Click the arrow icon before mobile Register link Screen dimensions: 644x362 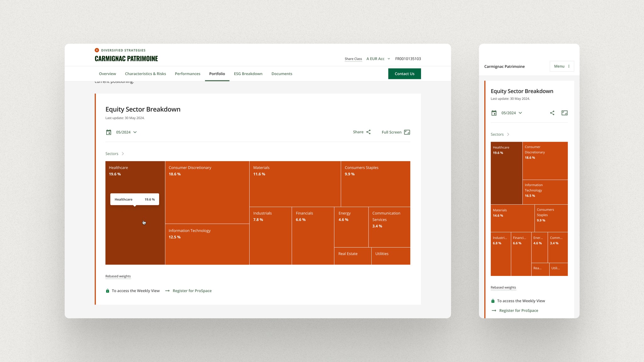pos(494,310)
